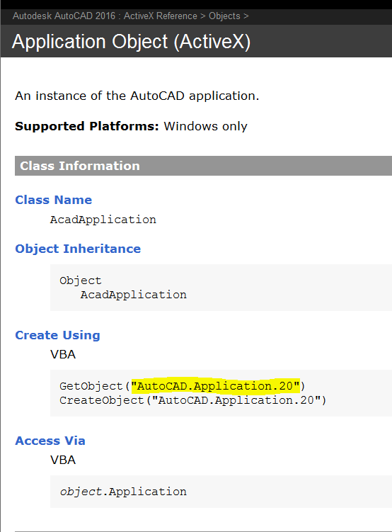Select the AcadApplication class name text
This screenshot has height=532, width=392.
click(103, 220)
